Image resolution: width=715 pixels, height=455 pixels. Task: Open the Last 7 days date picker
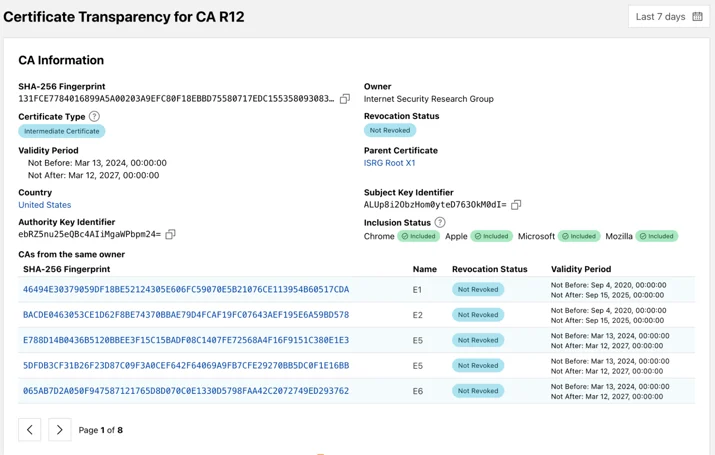[x=668, y=17]
